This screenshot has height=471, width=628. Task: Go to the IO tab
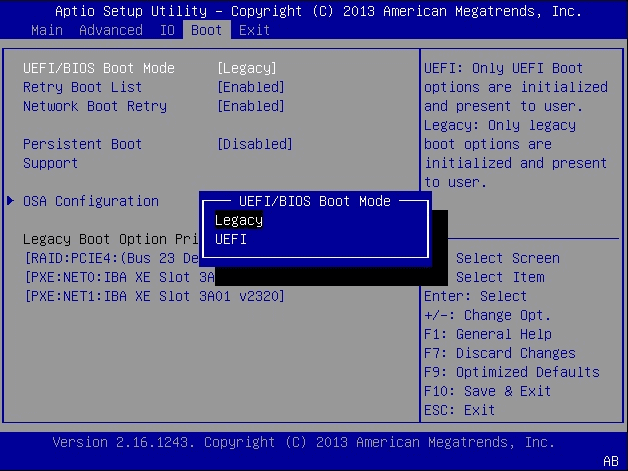pyautogui.click(x=166, y=30)
